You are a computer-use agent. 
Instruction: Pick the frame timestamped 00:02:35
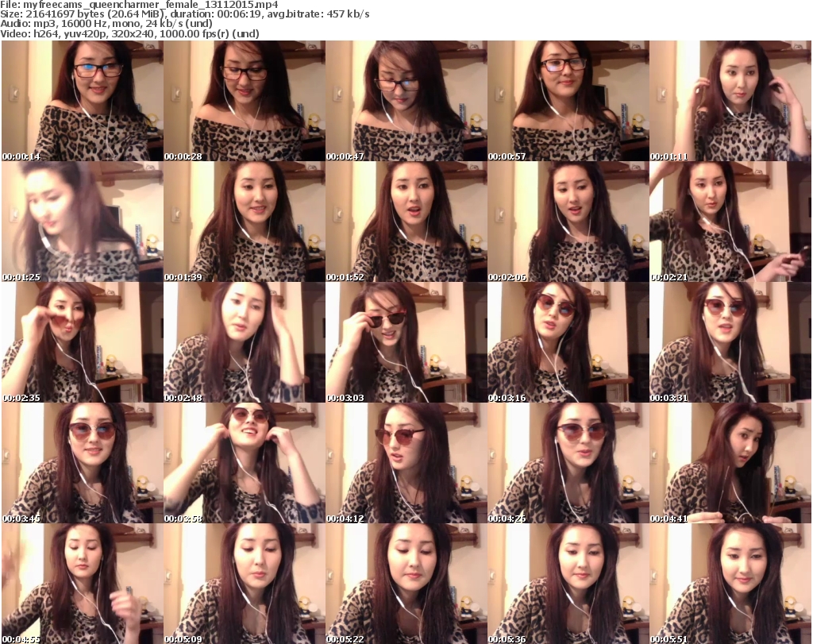click(x=83, y=342)
